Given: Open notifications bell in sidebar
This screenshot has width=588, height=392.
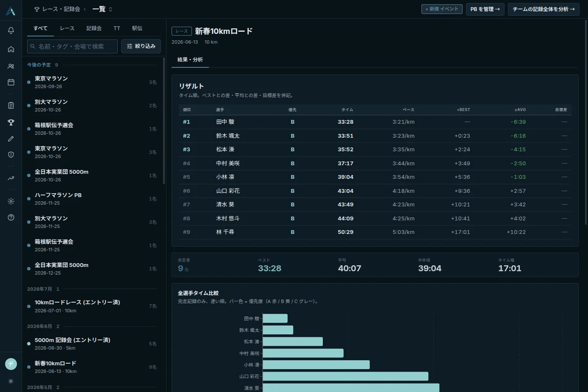Looking at the screenshot, I should point(11,31).
